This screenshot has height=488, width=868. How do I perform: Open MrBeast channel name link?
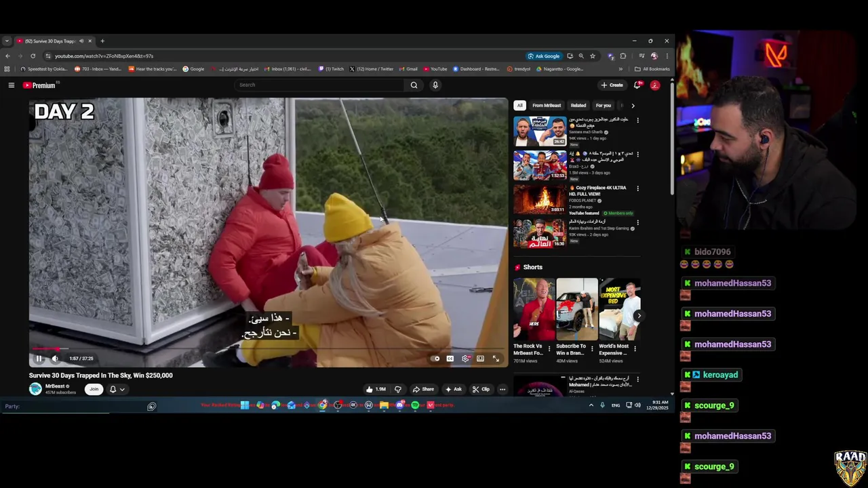[55, 386]
